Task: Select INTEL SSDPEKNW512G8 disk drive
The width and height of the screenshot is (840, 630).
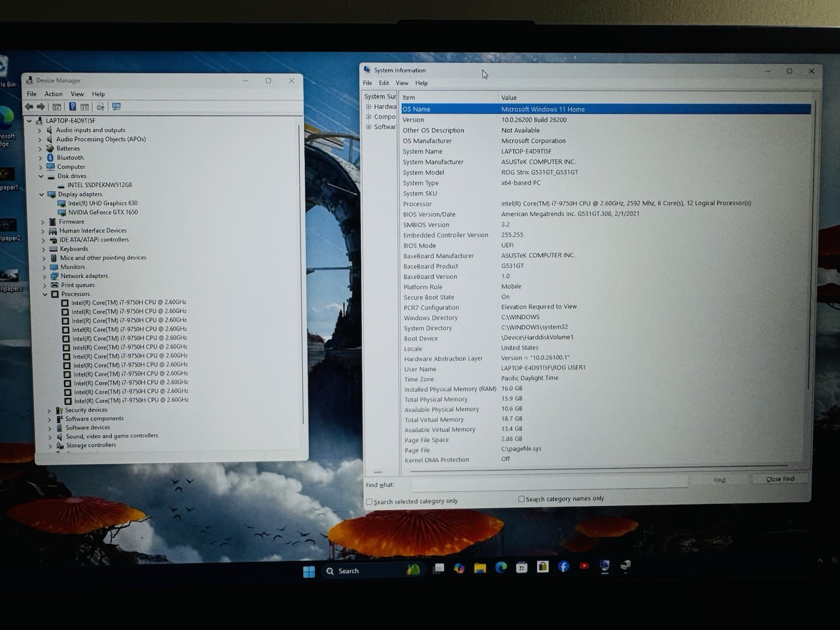Action: point(100,185)
